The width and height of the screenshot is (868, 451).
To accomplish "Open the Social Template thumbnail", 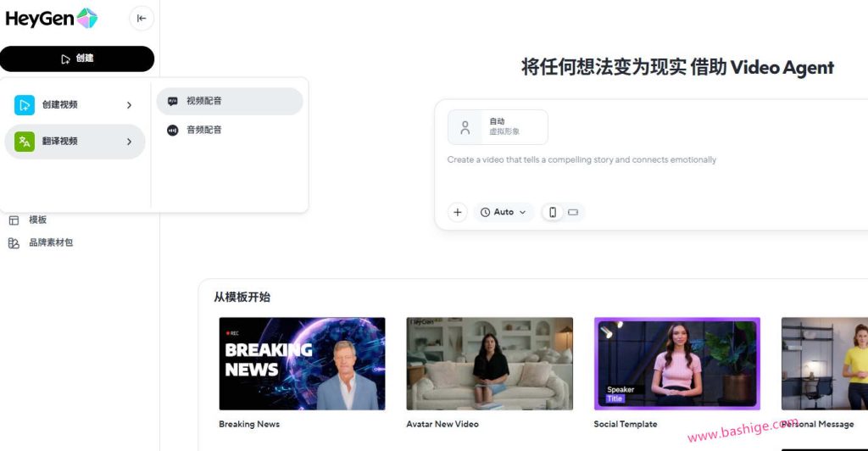I will tap(677, 364).
